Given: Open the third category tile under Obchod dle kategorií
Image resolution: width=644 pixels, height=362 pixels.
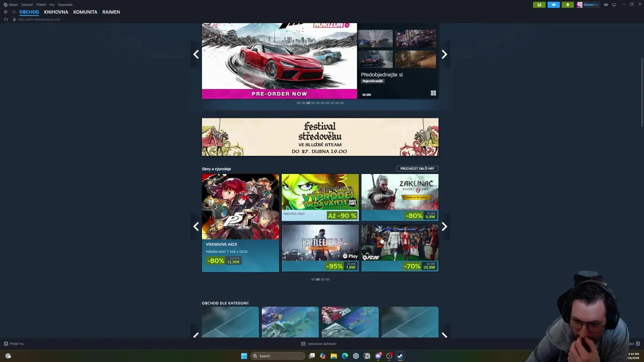Looking at the screenshot, I should 350,322.
